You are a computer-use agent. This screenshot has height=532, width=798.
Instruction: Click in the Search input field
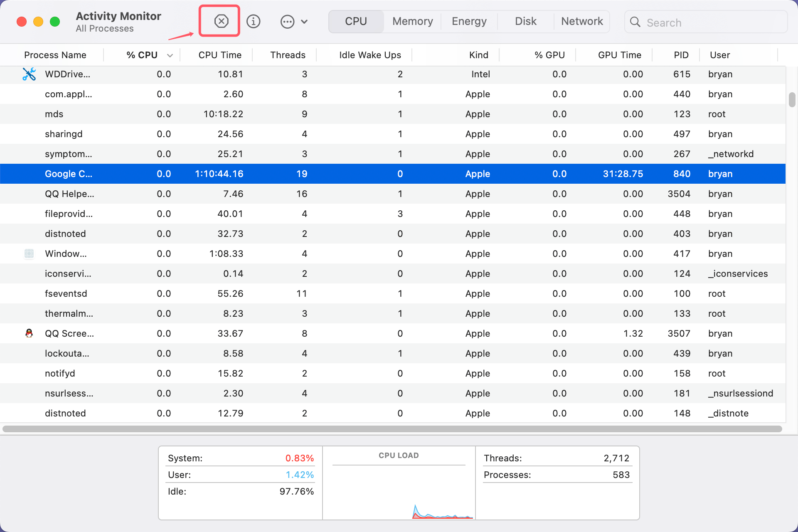[x=707, y=22]
